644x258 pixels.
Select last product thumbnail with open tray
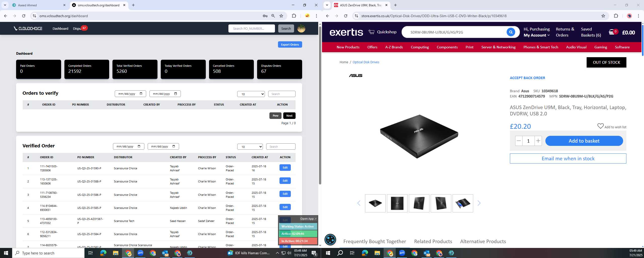point(463,203)
